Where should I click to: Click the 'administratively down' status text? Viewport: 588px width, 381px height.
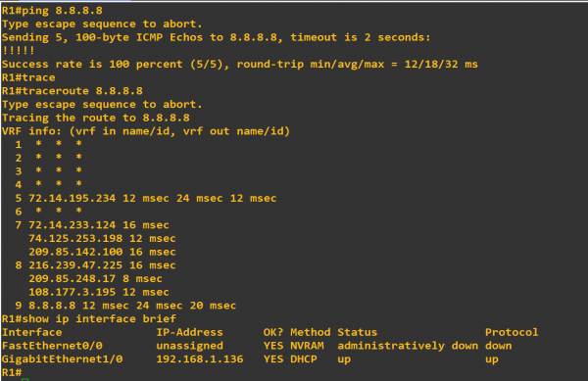pyautogui.click(x=408, y=346)
